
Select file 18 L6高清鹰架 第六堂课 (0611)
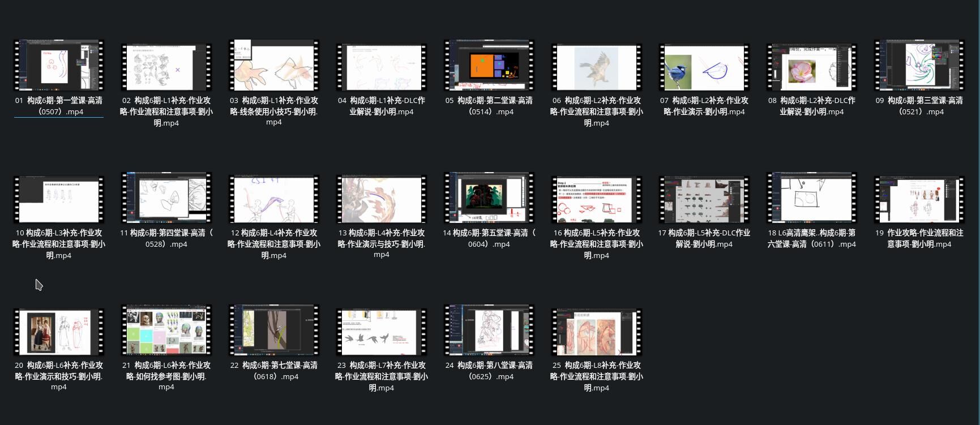pyautogui.click(x=812, y=198)
